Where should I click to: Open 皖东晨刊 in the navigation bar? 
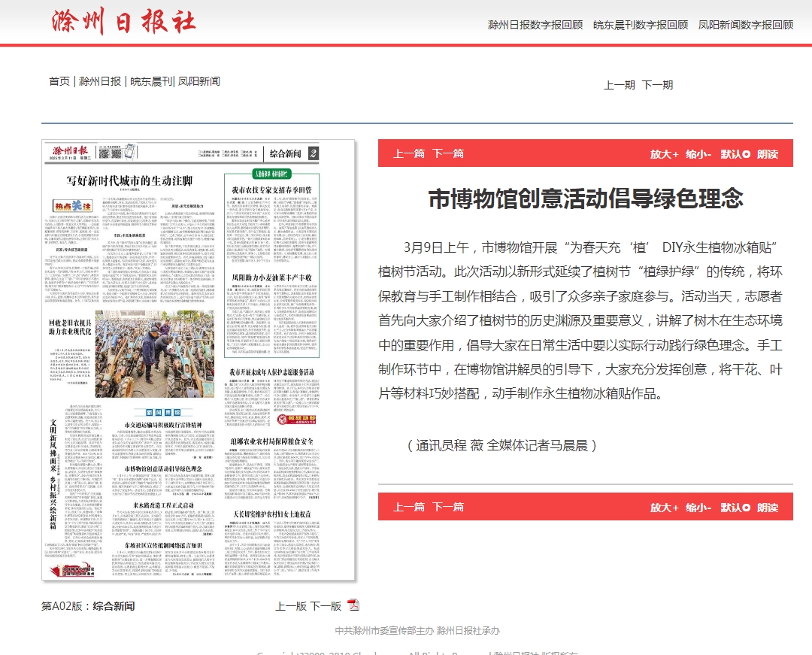click(x=151, y=81)
